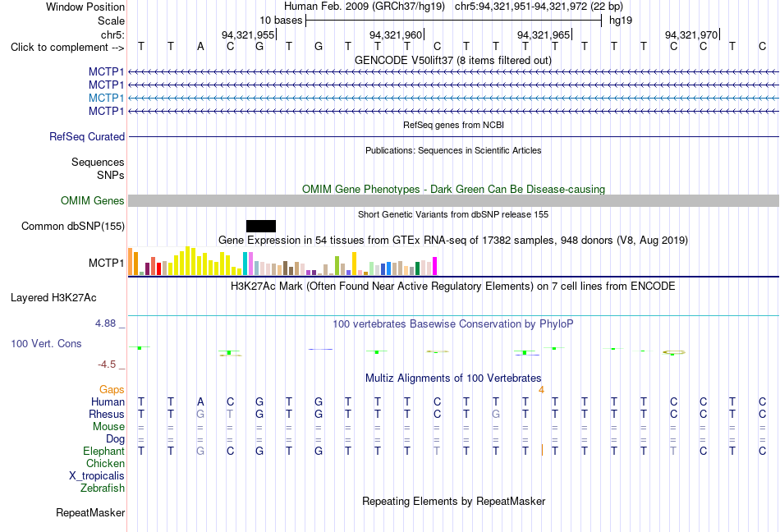Click the Mouse alignment row label

[x=109, y=427]
